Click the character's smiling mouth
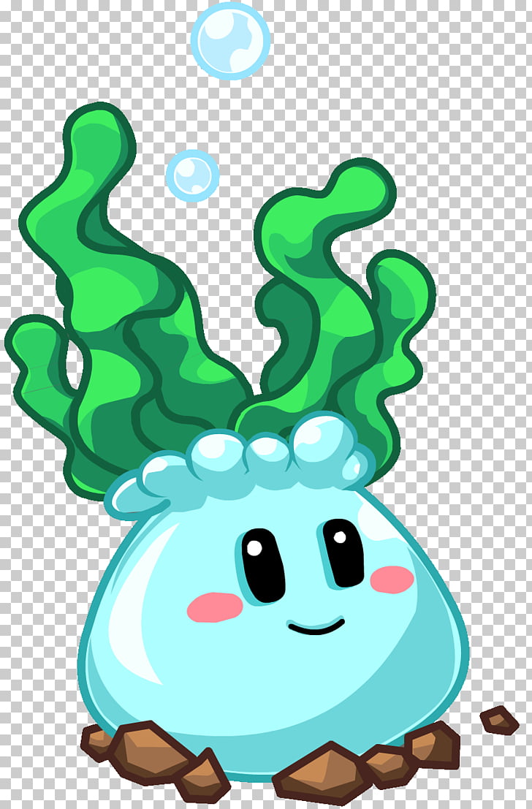 [316, 627]
